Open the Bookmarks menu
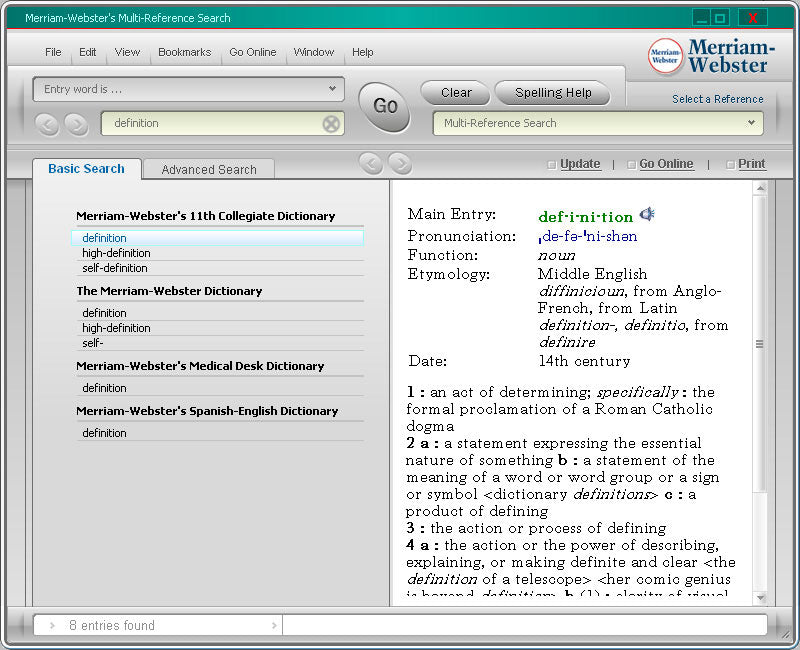This screenshot has width=800, height=650. [184, 52]
